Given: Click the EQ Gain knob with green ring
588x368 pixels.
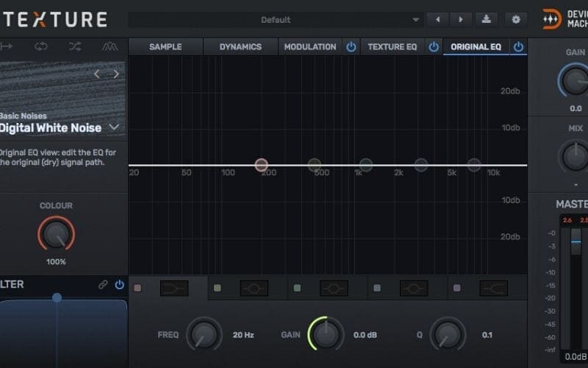Looking at the screenshot, I should [326, 334].
